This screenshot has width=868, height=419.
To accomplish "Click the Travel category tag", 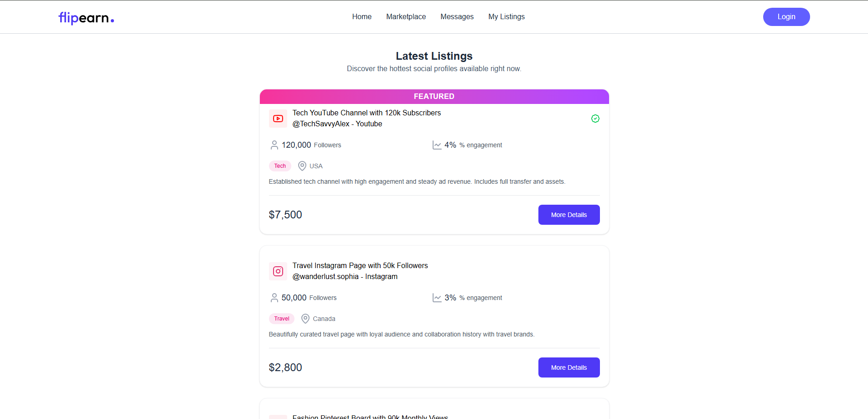I will pyautogui.click(x=282, y=319).
